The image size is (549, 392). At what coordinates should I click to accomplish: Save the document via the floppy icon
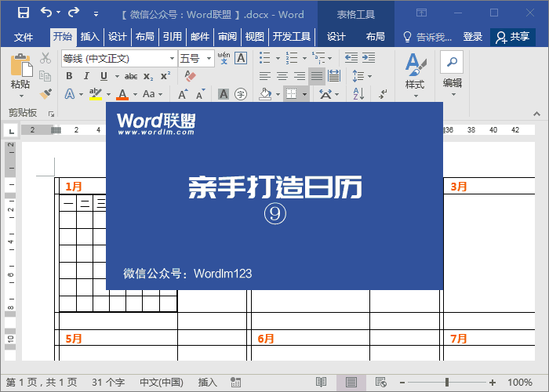tap(24, 13)
